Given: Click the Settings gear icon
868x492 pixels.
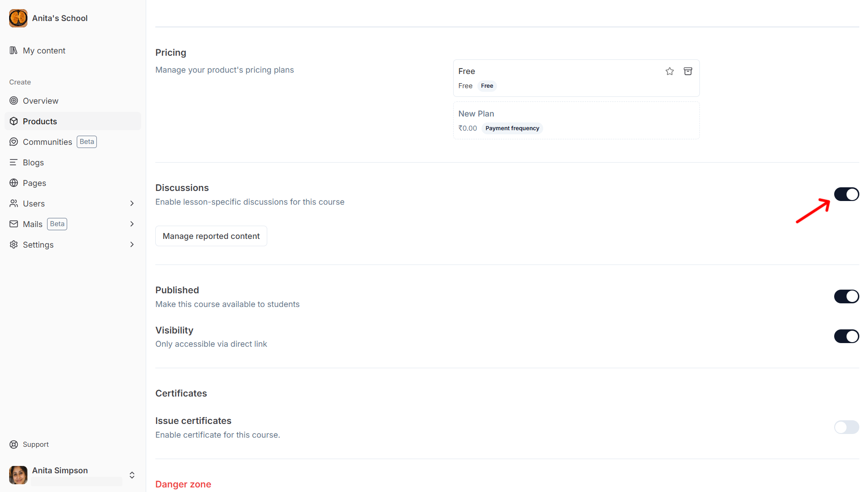Looking at the screenshot, I should 14,244.
